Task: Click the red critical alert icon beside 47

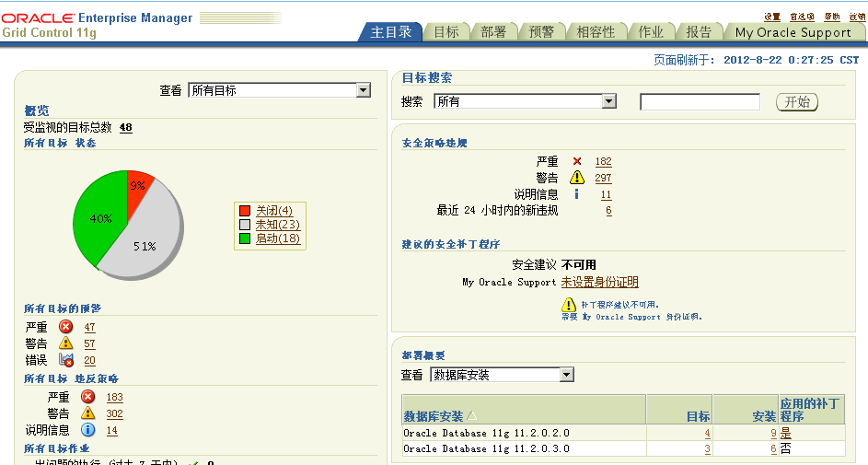Action: point(66,327)
